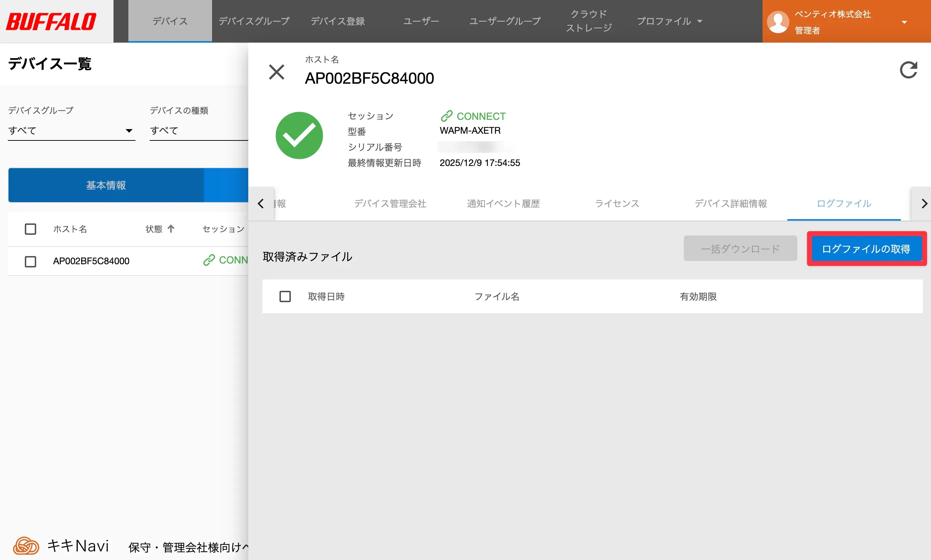Click the green checkmark status icon
The height and width of the screenshot is (560, 931).
[299, 135]
